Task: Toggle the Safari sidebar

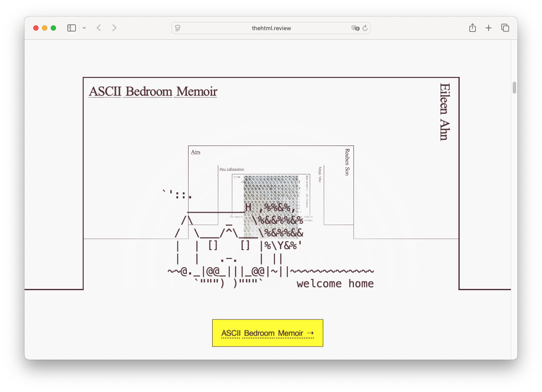Action: 72,28
